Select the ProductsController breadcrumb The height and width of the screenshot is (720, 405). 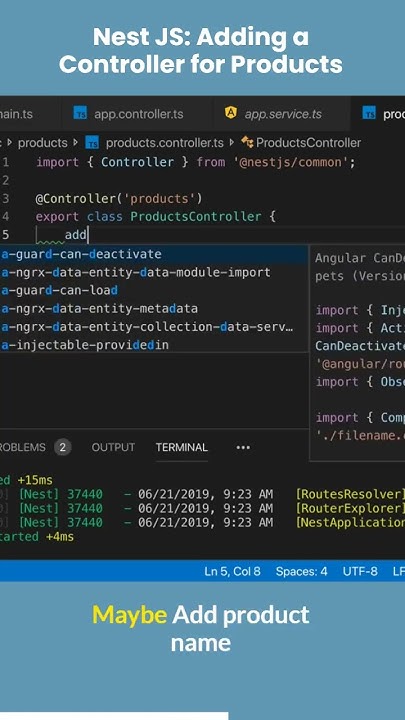pos(308,143)
